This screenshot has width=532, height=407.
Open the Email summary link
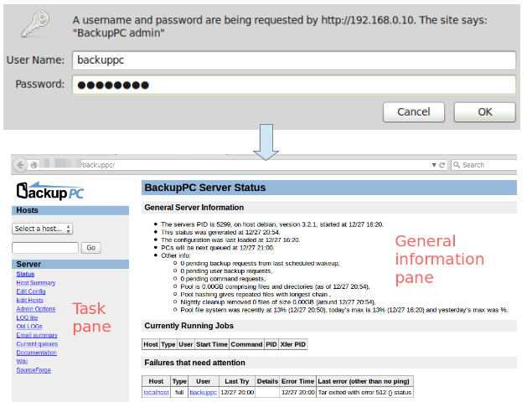pos(37,336)
